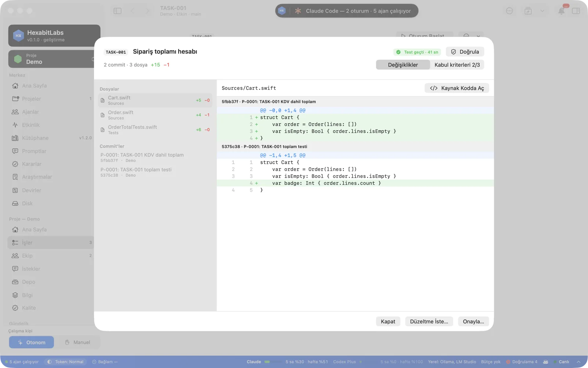Click the Onayla button
The width and height of the screenshot is (588, 368).
tap(473, 322)
